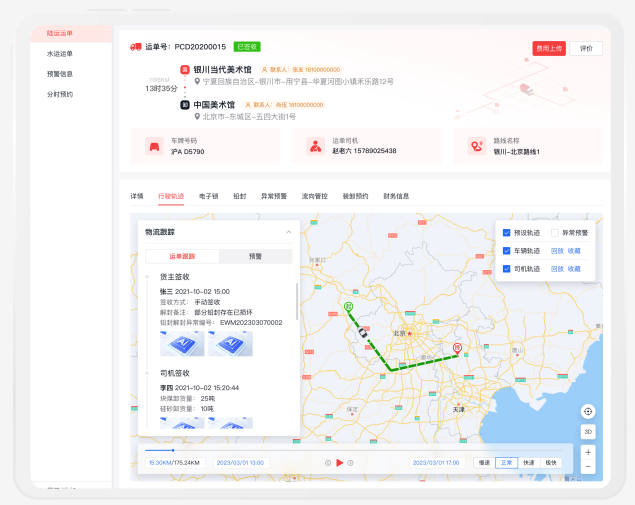
Task: Click the car icon beside 车牌号码
Action: click(x=154, y=146)
